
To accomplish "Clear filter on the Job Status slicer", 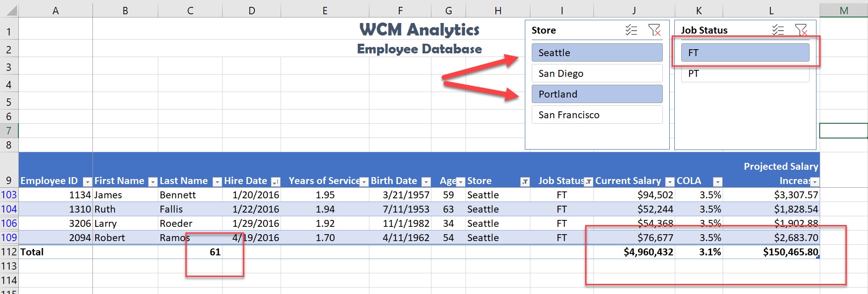I will pos(801,30).
